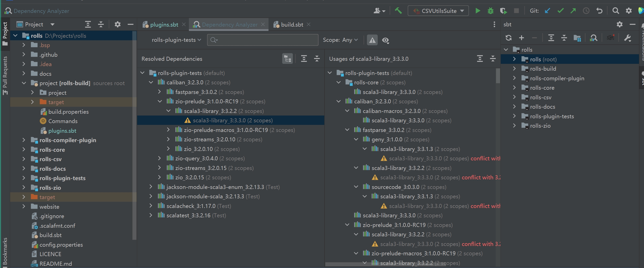The image size is (644, 268).
Task: Update project via Git blue arrow
Action: 547,11
